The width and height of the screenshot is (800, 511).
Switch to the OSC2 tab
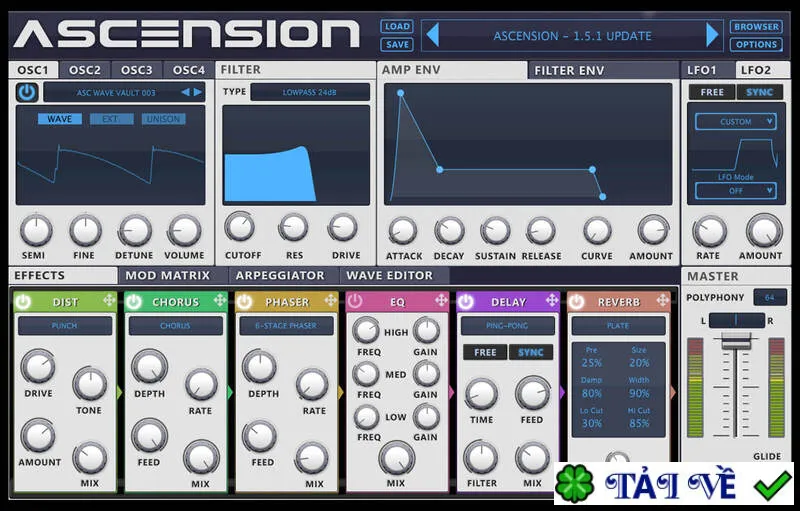[x=85, y=70]
